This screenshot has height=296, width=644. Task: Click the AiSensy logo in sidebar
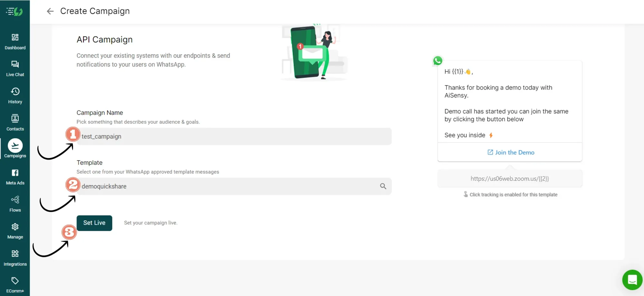pyautogui.click(x=14, y=12)
